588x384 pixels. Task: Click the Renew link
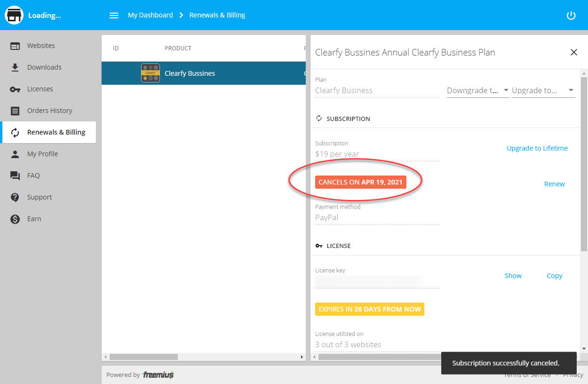(x=555, y=184)
